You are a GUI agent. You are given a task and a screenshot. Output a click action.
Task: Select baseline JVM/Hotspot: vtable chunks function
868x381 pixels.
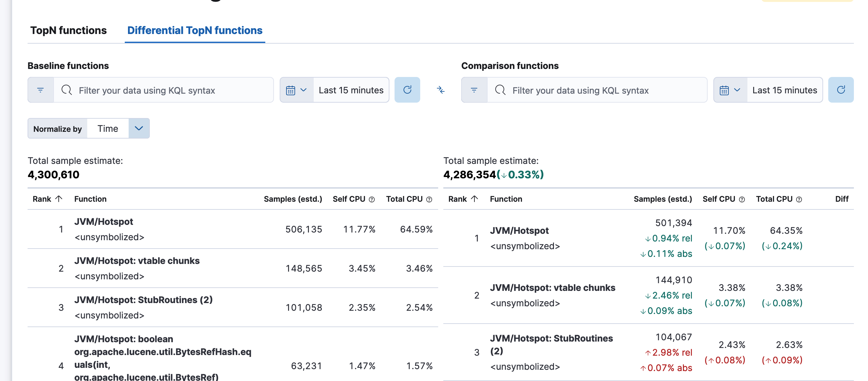(x=137, y=260)
